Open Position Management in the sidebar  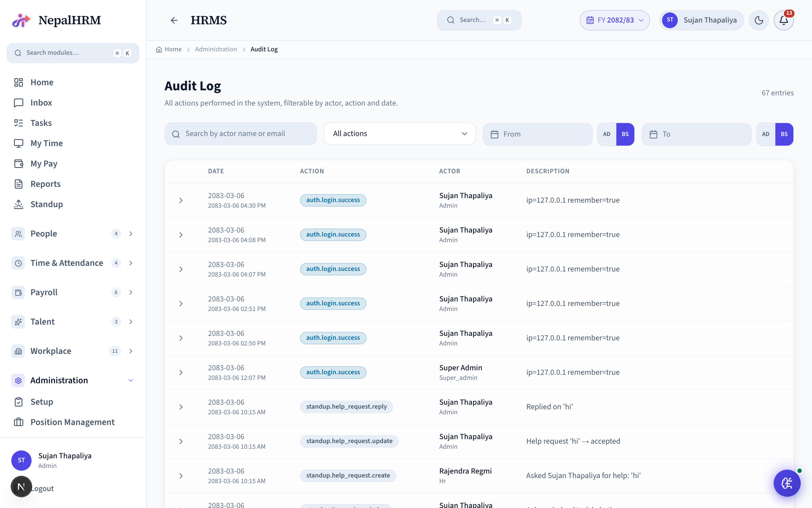pos(73,422)
